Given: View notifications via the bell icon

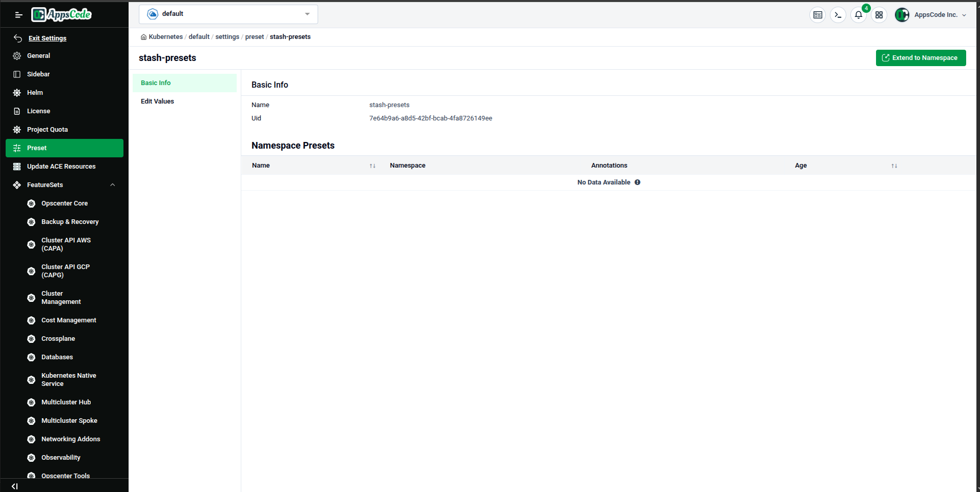Looking at the screenshot, I should pos(858,15).
